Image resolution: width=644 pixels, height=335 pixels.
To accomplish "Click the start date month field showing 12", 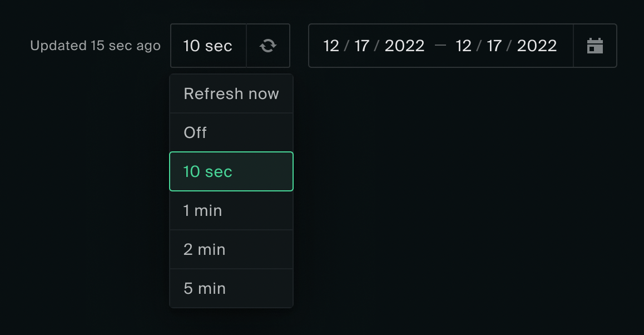I will pos(330,46).
